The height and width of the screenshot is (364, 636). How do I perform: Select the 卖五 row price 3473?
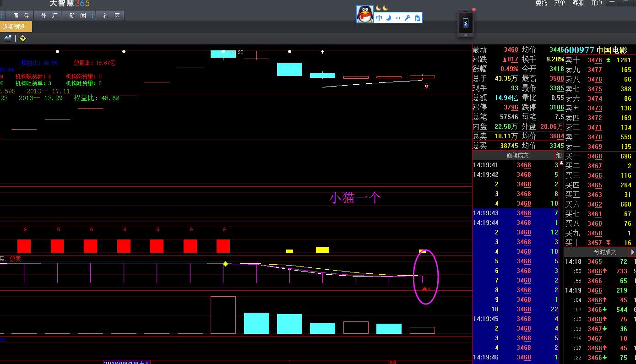click(x=595, y=109)
